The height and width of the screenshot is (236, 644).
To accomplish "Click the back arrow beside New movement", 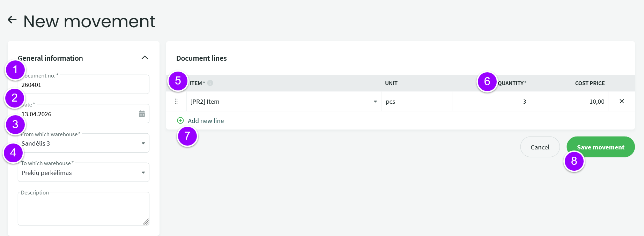I will coord(12,20).
